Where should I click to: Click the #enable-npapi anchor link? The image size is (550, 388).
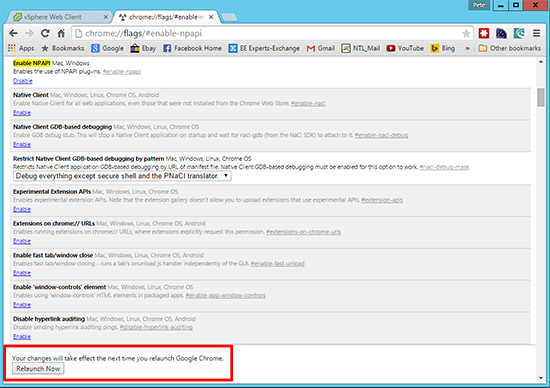pos(122,72)
